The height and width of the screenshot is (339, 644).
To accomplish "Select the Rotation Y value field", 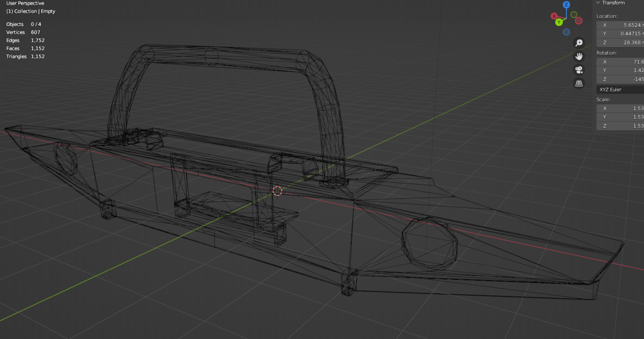I will click(621, 70).
